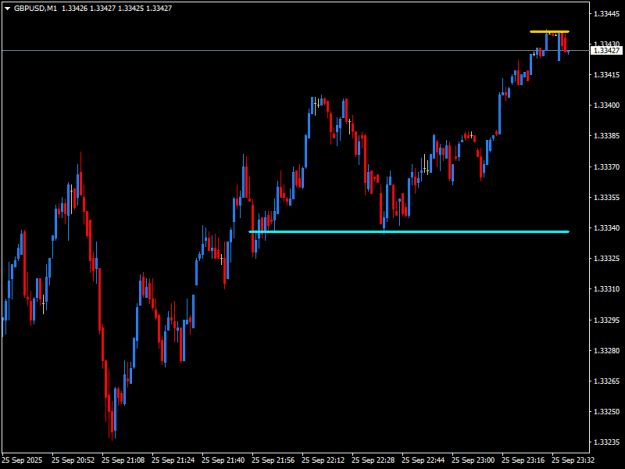The width and height of the screenshot is (625, 469).
Task: Click the 25 Sep 23:00 time label
Action: [x=473, y=460]
